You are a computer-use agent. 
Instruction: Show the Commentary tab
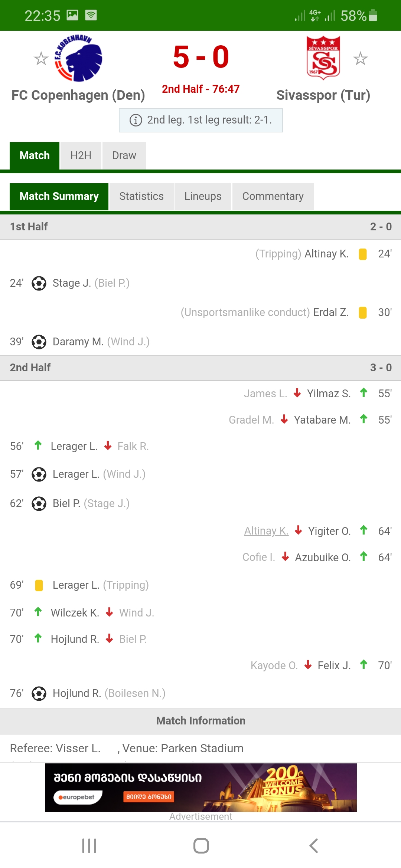[x=273, y=196]
